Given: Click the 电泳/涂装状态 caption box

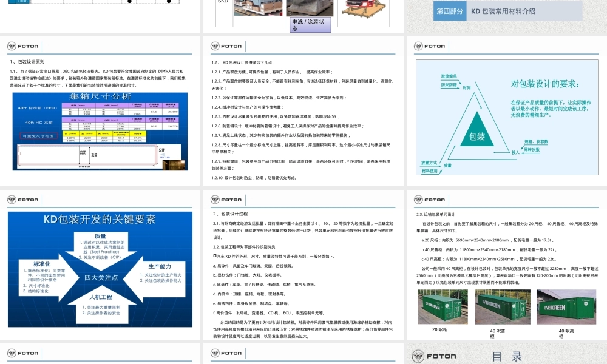Looking at the screenshot, I should [310, 25].
